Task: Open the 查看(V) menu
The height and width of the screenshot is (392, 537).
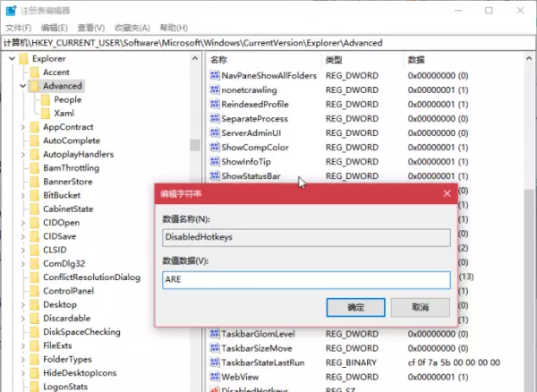Action: (90, 28)
